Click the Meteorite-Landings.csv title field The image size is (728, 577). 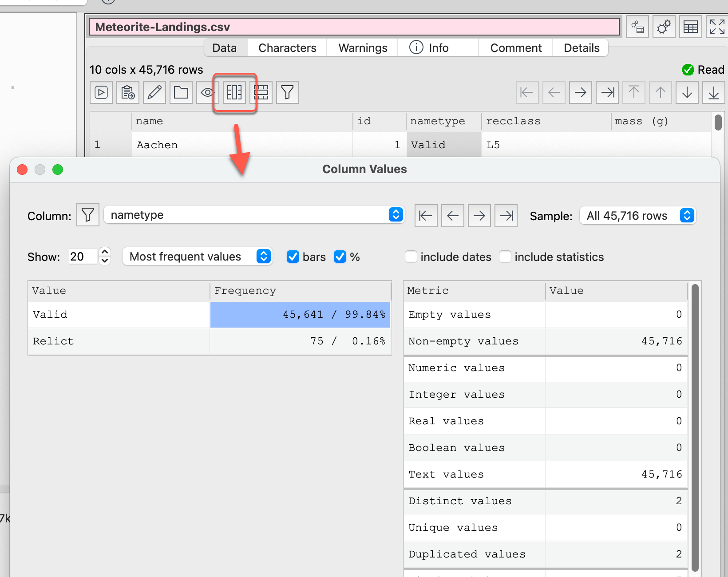pyautogui.click(x=354, y=27)
